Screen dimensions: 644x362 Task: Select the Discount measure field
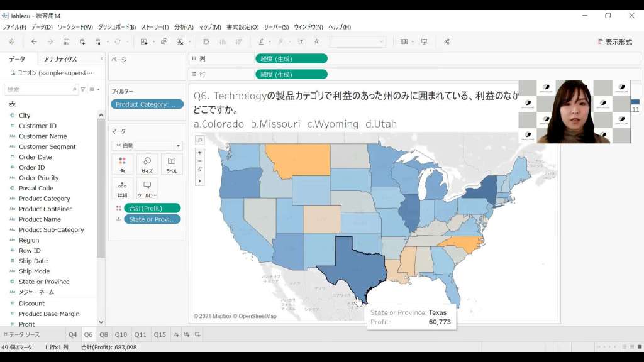[31, 304]
